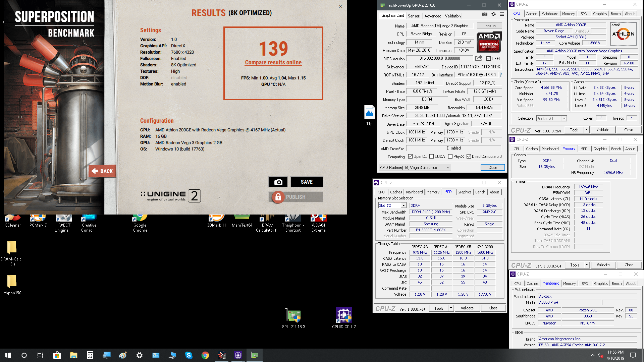Viewport: 644px width, 362px height.
Task: Open Calculator from the taskbar
Action: [x=90, y=355]
